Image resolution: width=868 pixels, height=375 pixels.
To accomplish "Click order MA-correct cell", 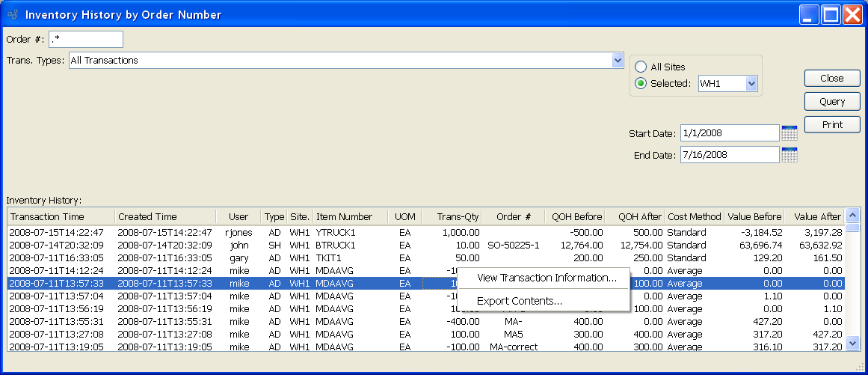I will point(514,347).
